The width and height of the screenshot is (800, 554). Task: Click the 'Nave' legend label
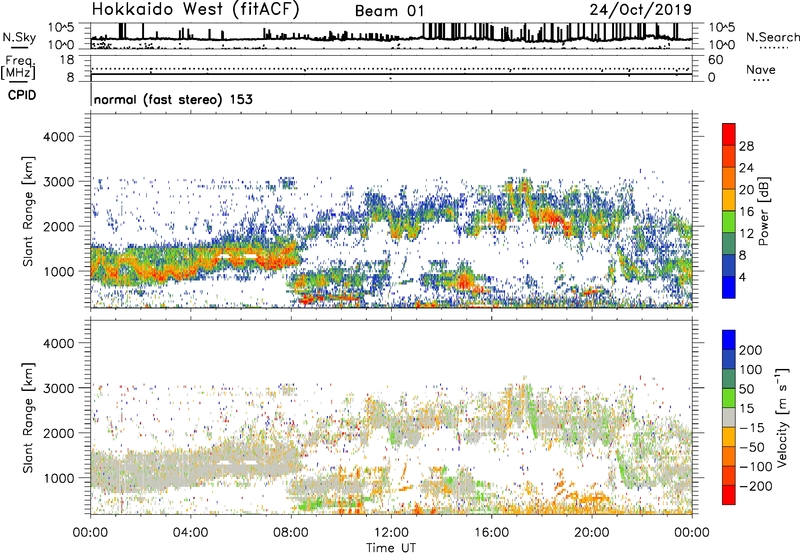(x=760, y=69)
